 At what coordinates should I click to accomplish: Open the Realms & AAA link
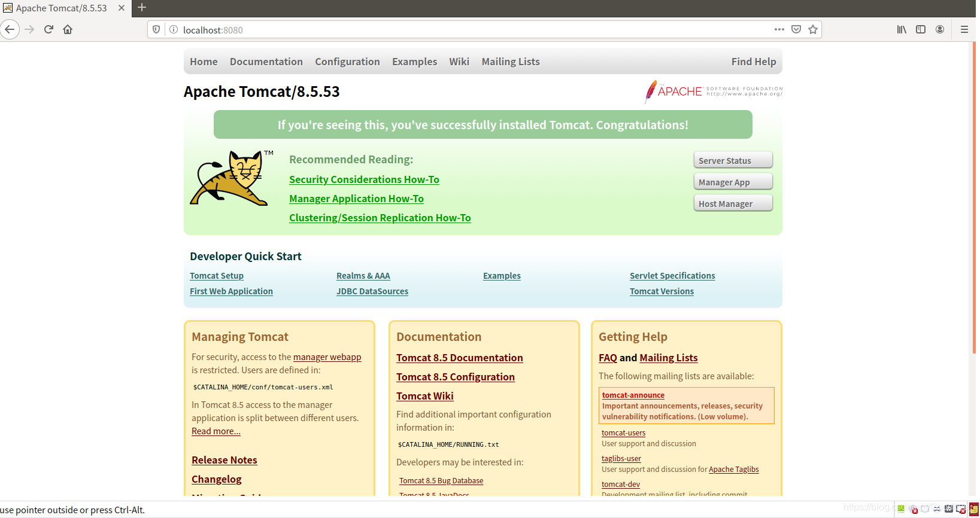(x=363, y=276)
